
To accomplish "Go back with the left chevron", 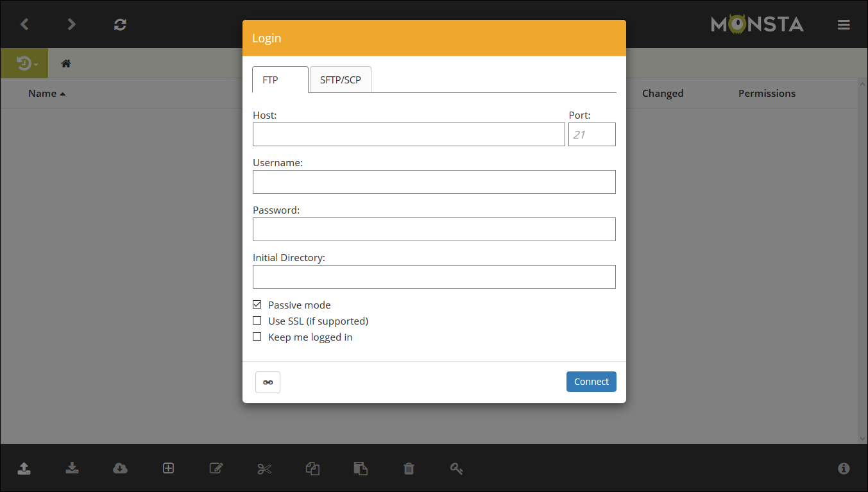I will click(x=24, y=24).
